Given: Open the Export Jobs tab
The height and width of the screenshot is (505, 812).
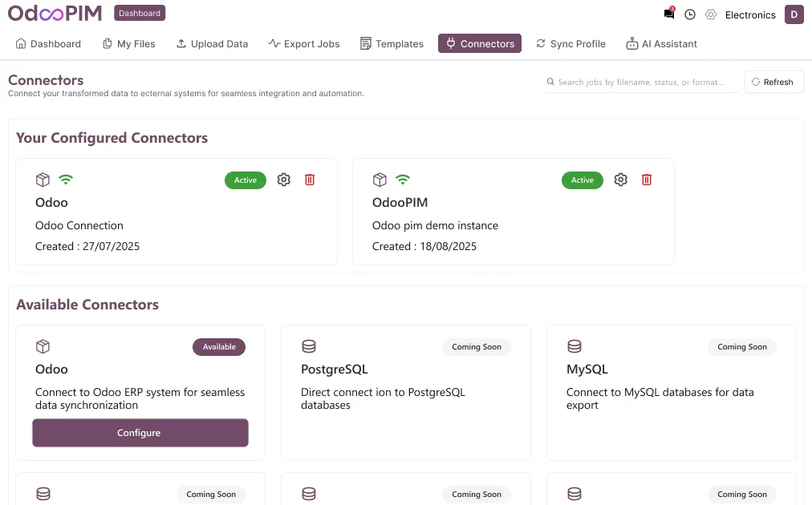Looking at the screenshot, I should tap(304, 43).
